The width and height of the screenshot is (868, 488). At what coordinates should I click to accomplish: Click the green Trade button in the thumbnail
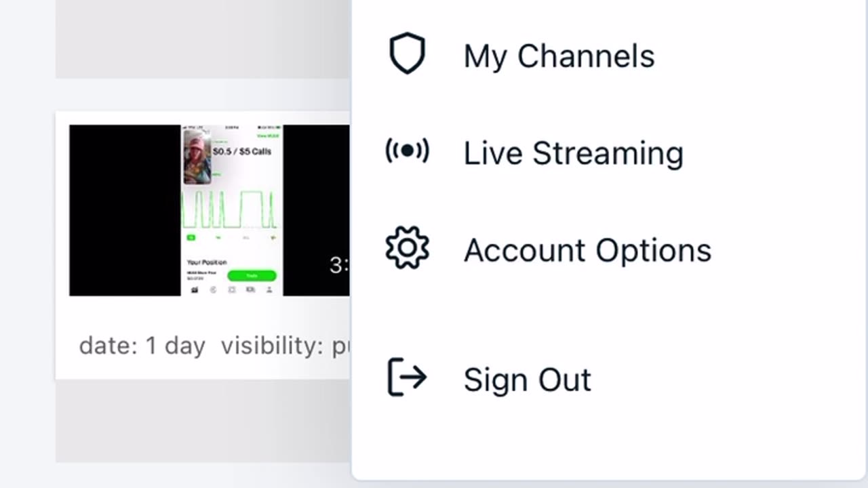252,276
